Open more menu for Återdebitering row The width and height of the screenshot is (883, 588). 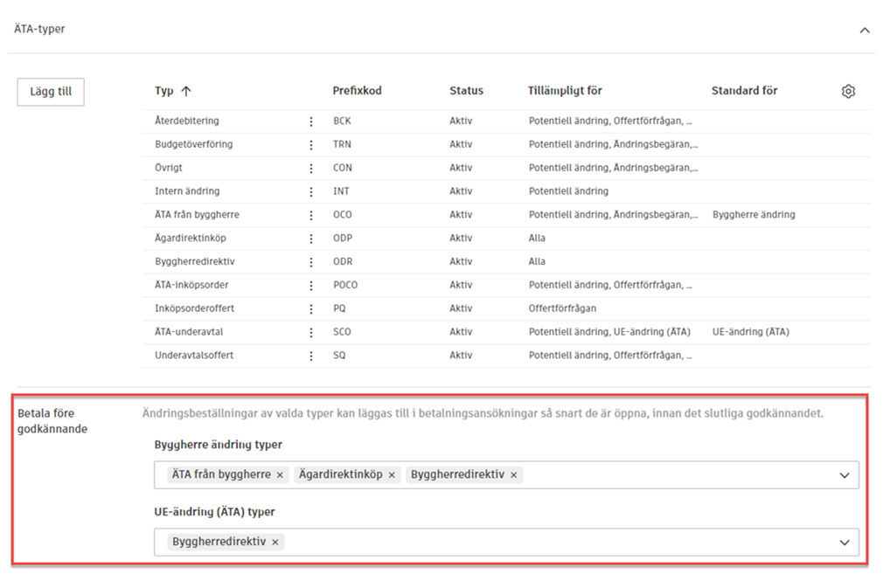click(311, 121)
